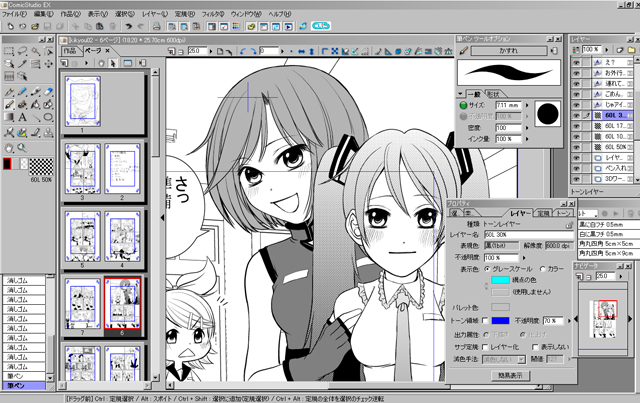Screen dimensions: 640x403
Task: Choose the グレースケール display color radio button
Action: 487,269
